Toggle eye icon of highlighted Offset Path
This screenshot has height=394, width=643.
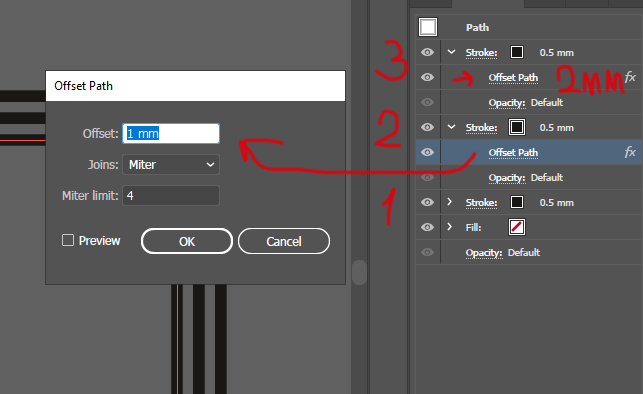click(x=427, y=152)
